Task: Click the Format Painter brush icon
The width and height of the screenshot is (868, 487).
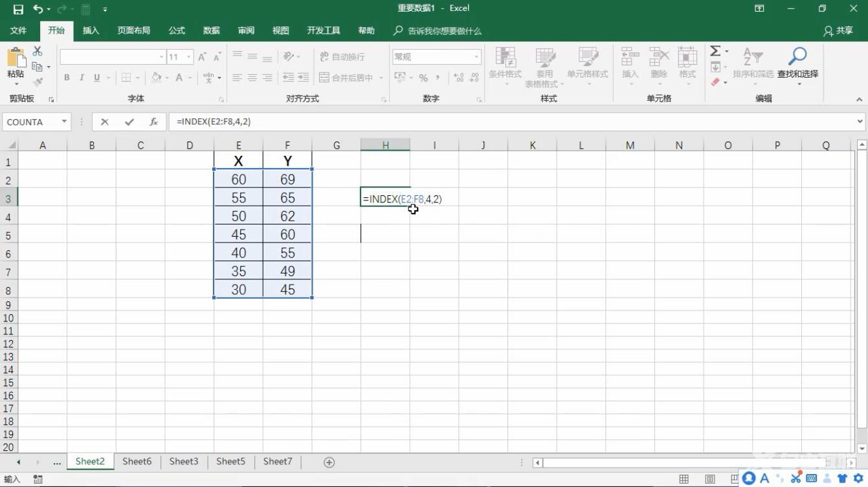Action: coord(38,82)
